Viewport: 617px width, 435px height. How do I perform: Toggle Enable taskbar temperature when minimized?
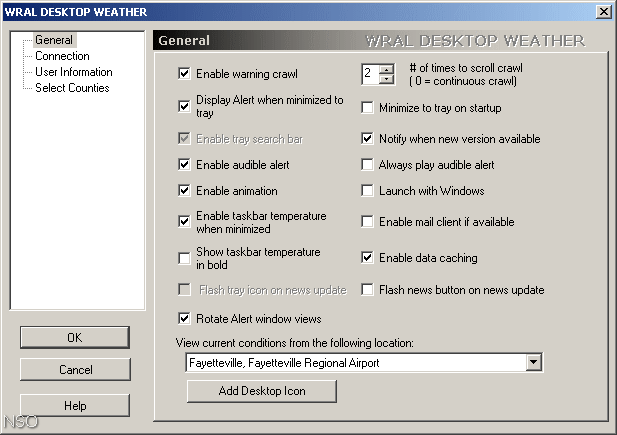tap(184, 222)
